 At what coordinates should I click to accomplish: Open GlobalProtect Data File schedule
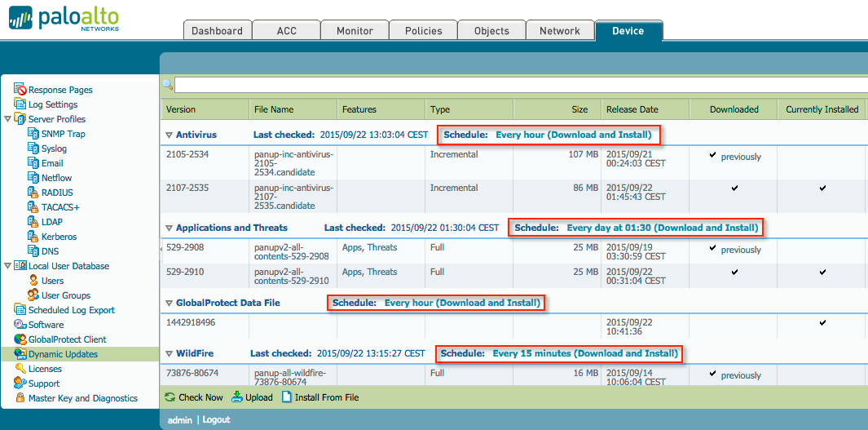[462, 303]
